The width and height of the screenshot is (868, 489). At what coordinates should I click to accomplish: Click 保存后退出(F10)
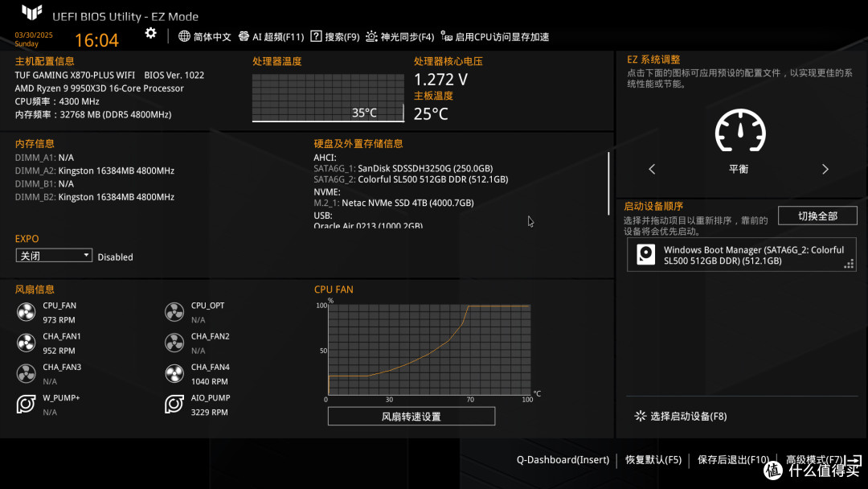(x=734, y=460)
